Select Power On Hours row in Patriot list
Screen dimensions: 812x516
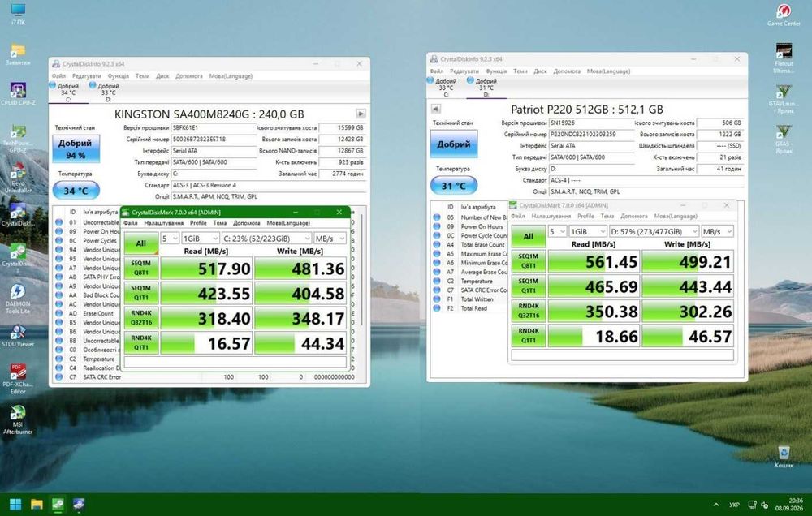pyautogui.click(x=470, y=226)
